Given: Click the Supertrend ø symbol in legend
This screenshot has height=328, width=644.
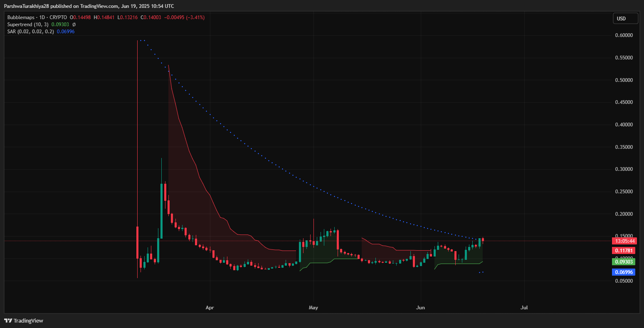Looking at the screenshot, I should tap(74, 25).
